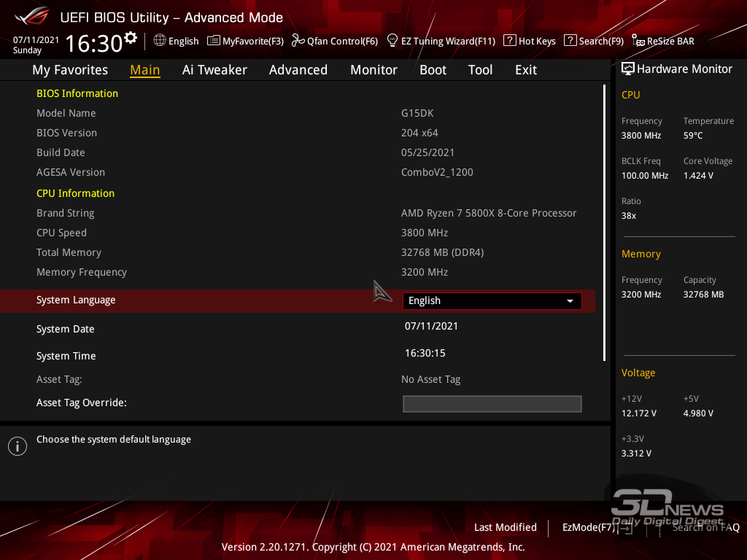
Task: Click Asset Tag Override label
Action: tap(82, 402)
